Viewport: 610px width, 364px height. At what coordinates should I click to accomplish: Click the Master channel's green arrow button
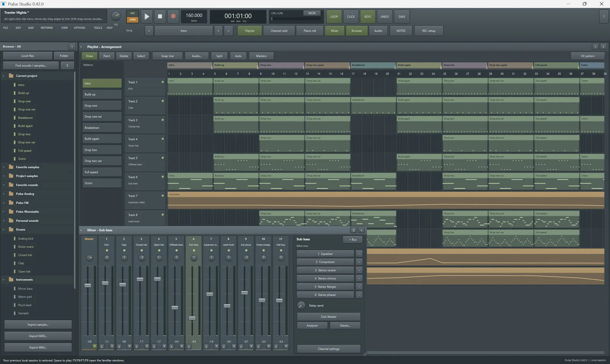click(x=94, y=346)
